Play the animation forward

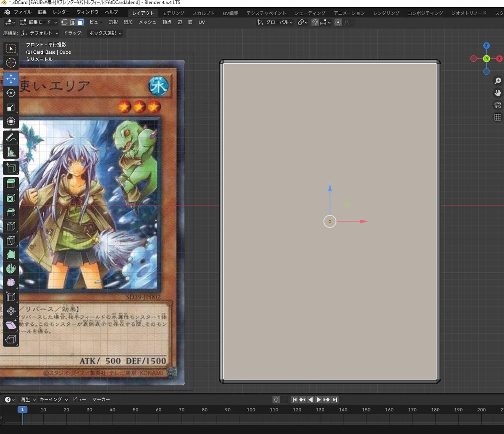point(319,400)
